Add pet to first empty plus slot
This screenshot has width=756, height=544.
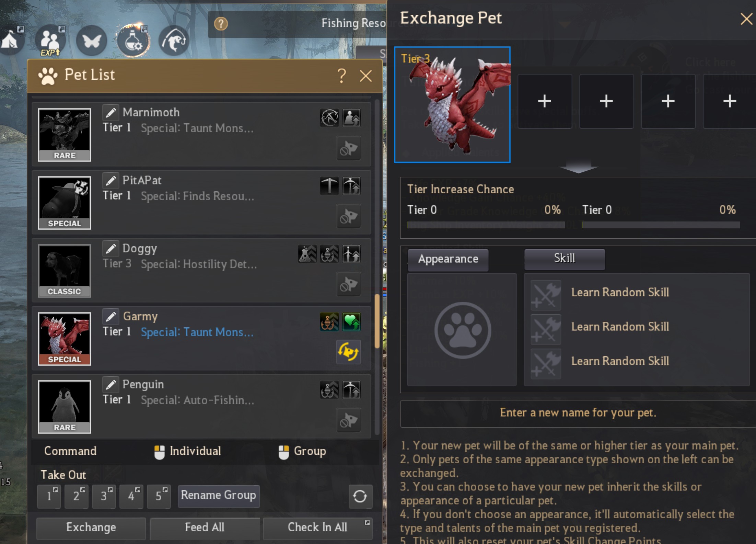coord(544,101)
